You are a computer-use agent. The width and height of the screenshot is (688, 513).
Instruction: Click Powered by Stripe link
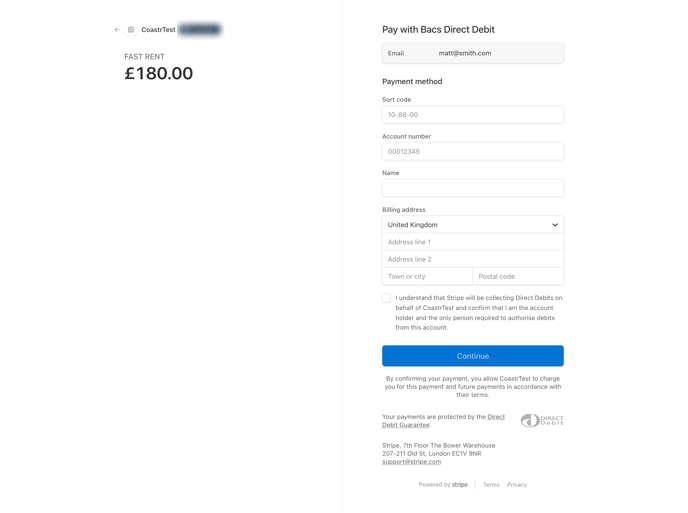click(443, 485)
